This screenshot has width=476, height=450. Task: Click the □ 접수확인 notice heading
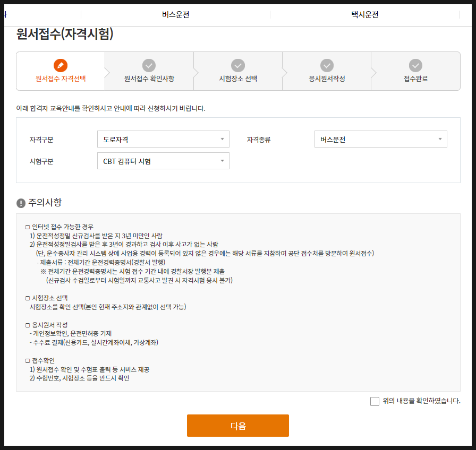pos(40,360)
